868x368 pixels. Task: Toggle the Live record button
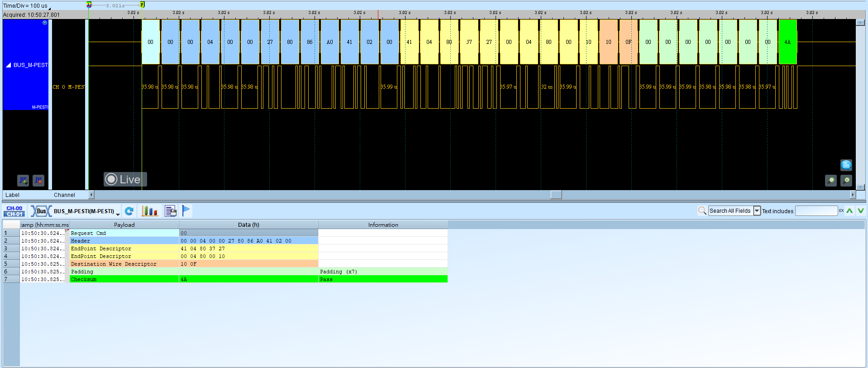[x=125, y=179]
